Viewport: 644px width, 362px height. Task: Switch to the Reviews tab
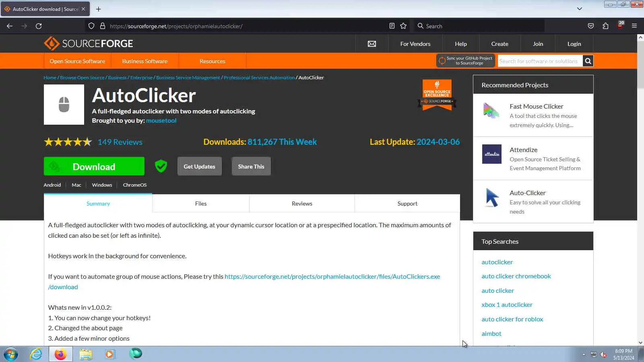click(x=302, y=204)
